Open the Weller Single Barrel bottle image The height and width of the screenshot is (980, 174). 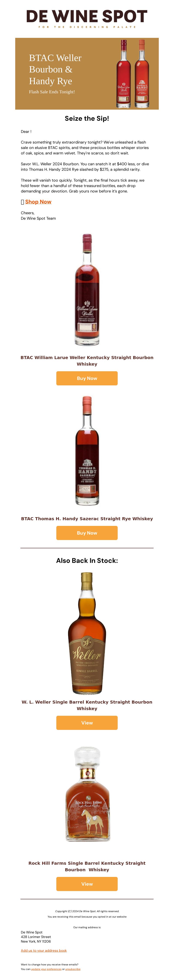coord(87,633)
